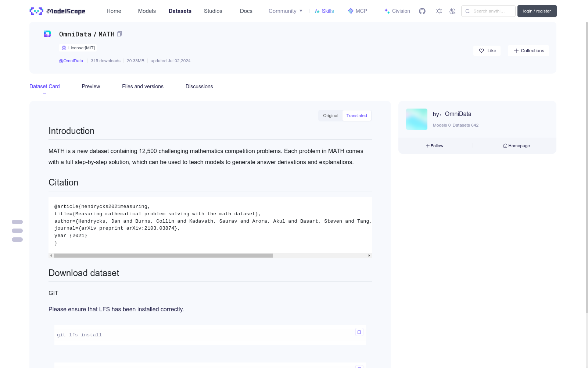
Task: Toggle the light/dark theme sun icon
Action: tap(439, 11)
